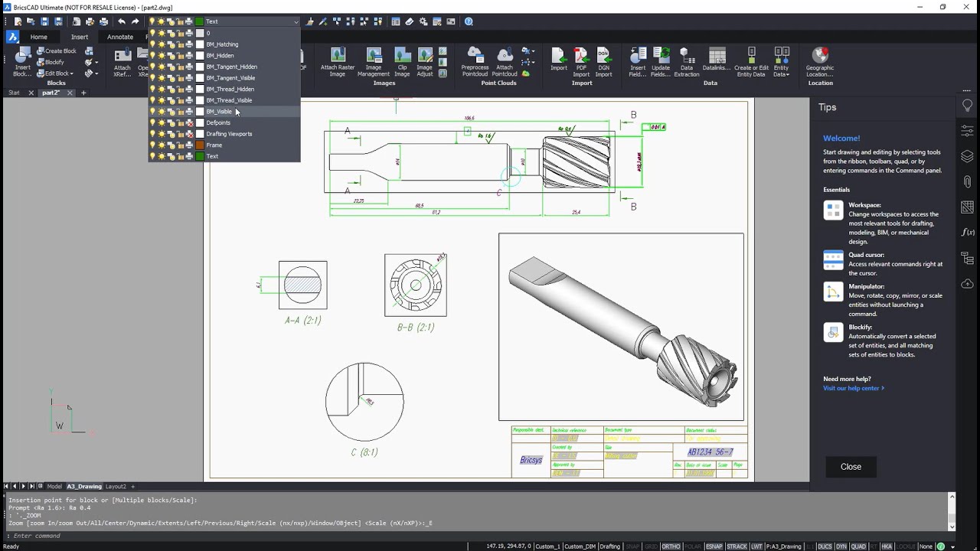Screen dimensions: 980x551
Task: Click the Help question mark icon
Action: (x=469, y=21)
